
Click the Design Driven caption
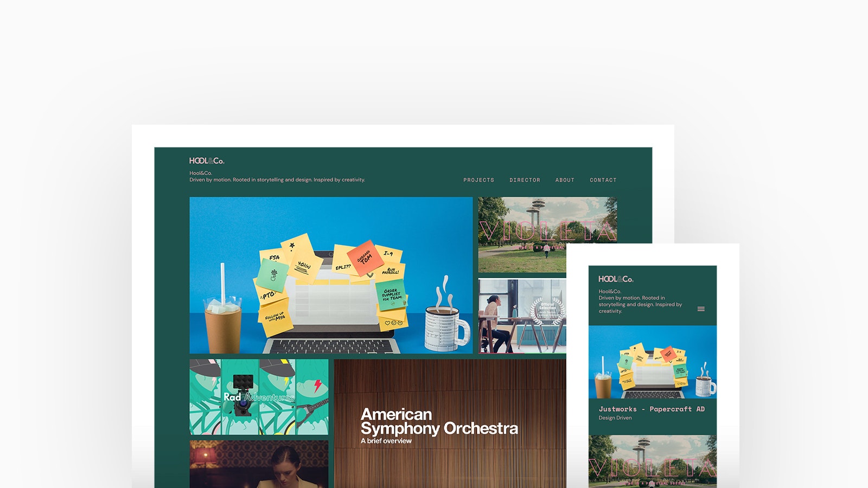(x=615, y=418)
